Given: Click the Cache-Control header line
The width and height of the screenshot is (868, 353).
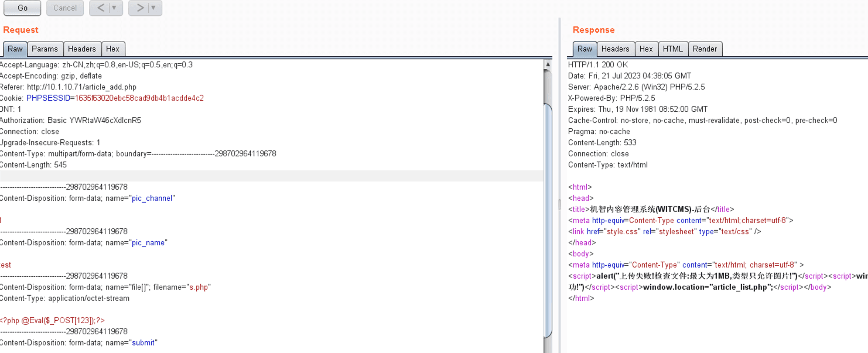Looking at the screenshot, I should 703,121.
